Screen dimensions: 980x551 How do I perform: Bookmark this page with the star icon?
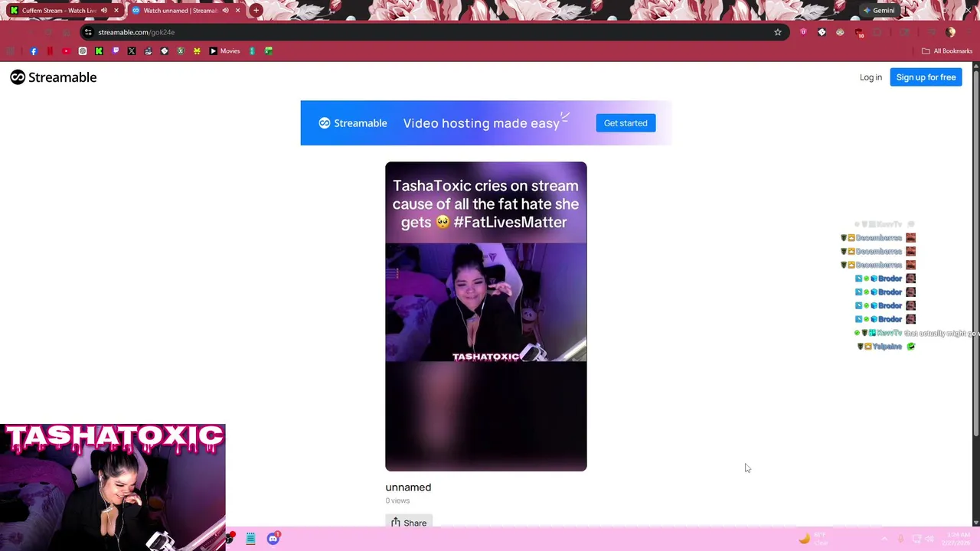coord(778,32)
